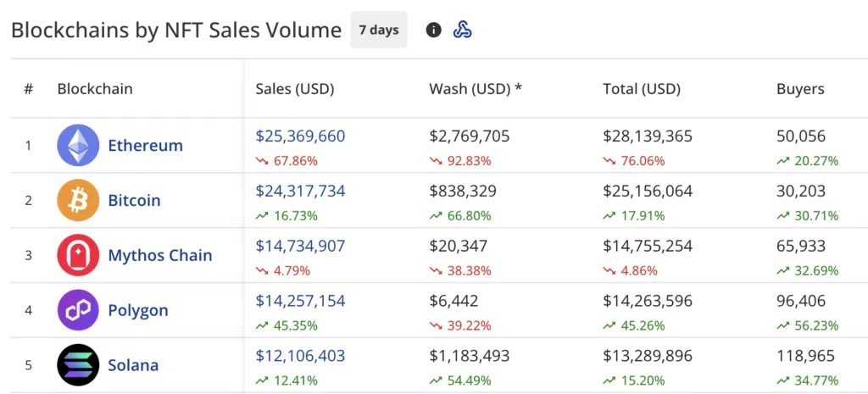The height and width of the screenshot is (394, 868).
Task: Sort by Wash (USD) column header
Action: (x=475, y=89)
